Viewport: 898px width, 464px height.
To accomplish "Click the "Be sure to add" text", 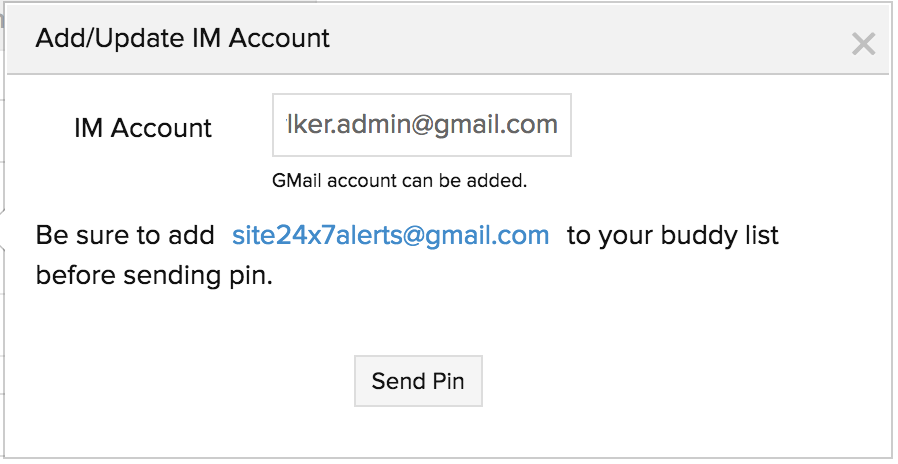I will tap(125, 236).
